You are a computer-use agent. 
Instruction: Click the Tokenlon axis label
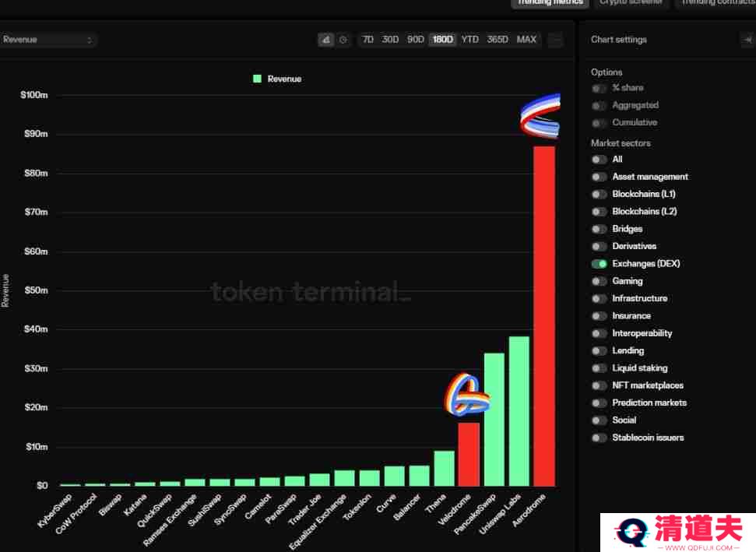pyautogui.click(x=357, y=507)
